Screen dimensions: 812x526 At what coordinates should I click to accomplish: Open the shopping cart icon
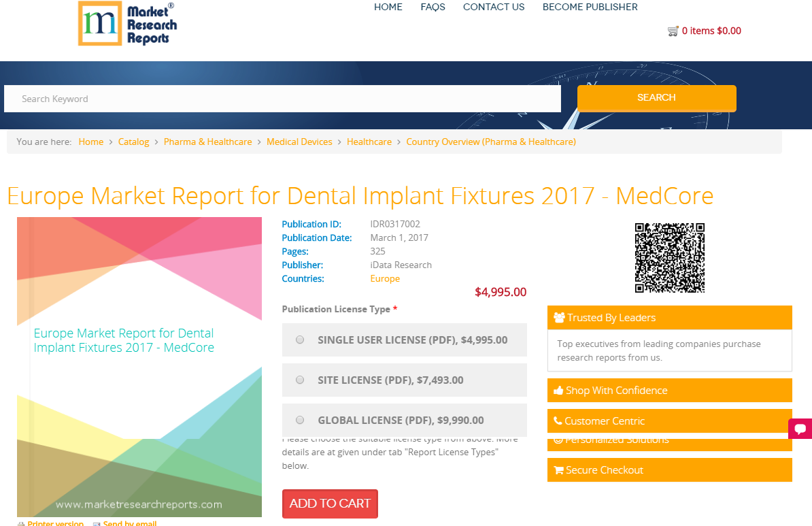tap(673, 31)
